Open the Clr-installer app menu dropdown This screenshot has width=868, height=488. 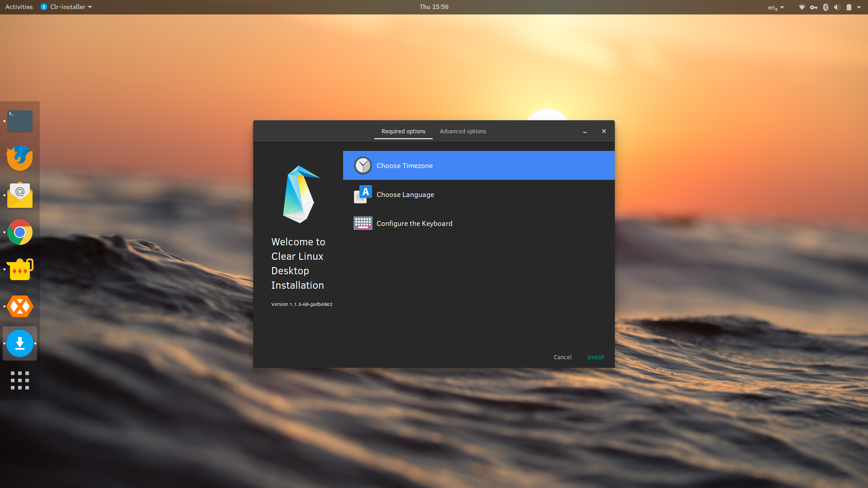point(66,7)
